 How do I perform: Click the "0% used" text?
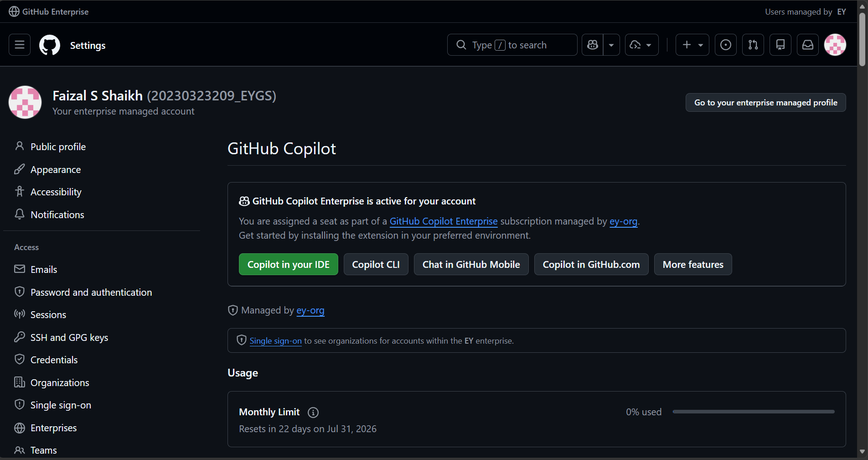coord(644,412)
